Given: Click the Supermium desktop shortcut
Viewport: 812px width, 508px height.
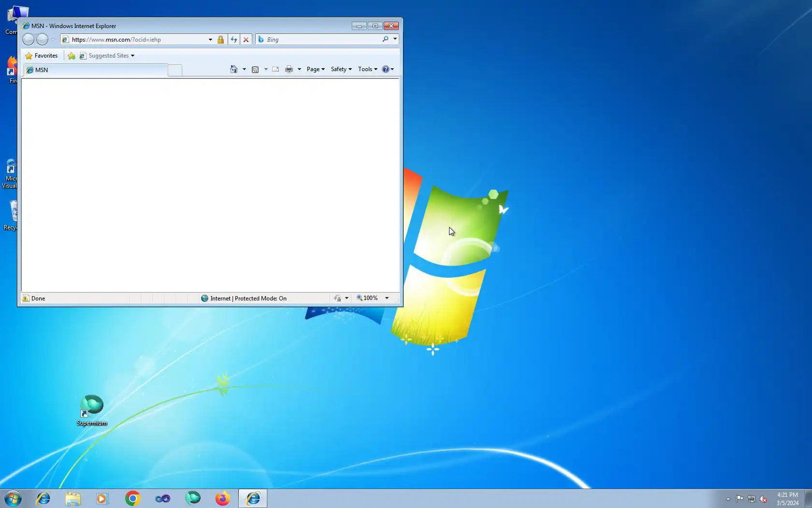Looking at the screenshot, I should (x=92, y=410).
